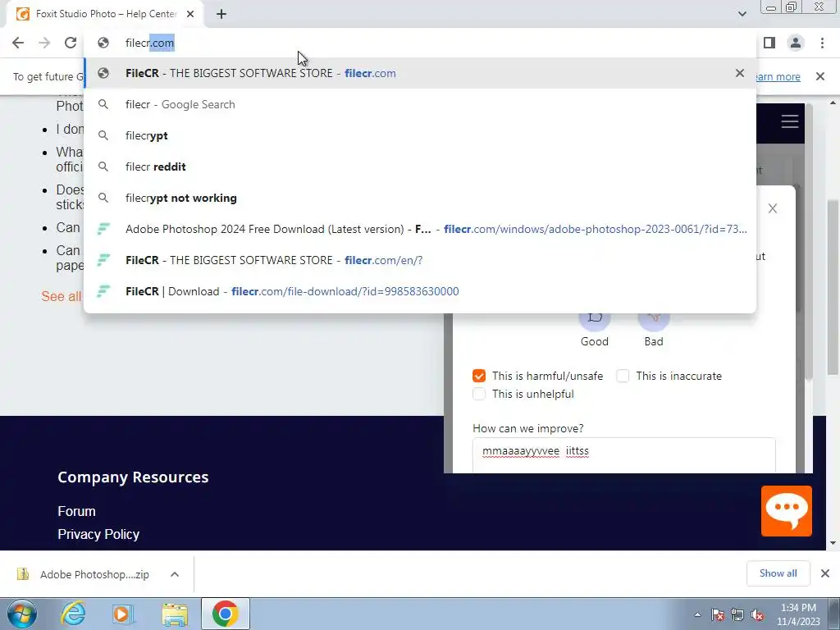Image resolution: width=840 pixels, height=630 pixels.
Task: Check 'This is inaccurate'
Action: 623,376
